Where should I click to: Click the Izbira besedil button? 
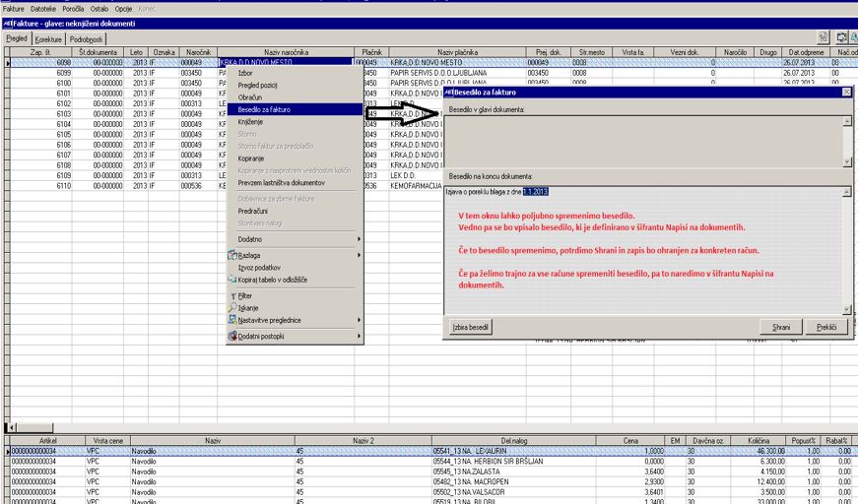click(470, 327)
